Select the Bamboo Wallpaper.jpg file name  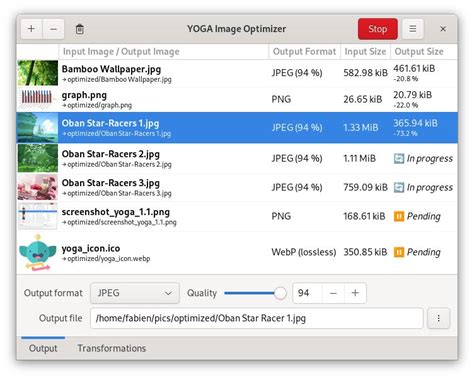[x=111, y=69]
